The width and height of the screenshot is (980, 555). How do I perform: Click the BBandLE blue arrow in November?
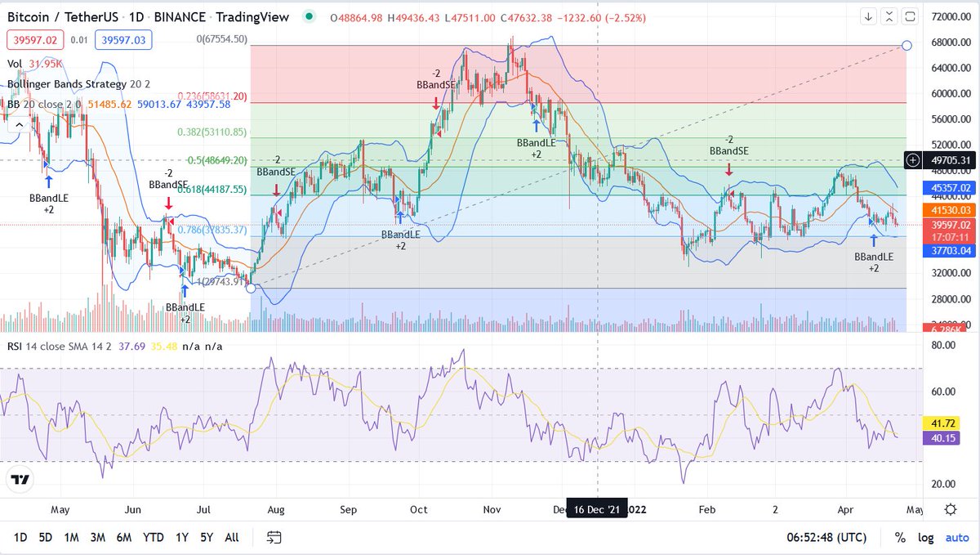pyautogui.click(x=536, y=124)
